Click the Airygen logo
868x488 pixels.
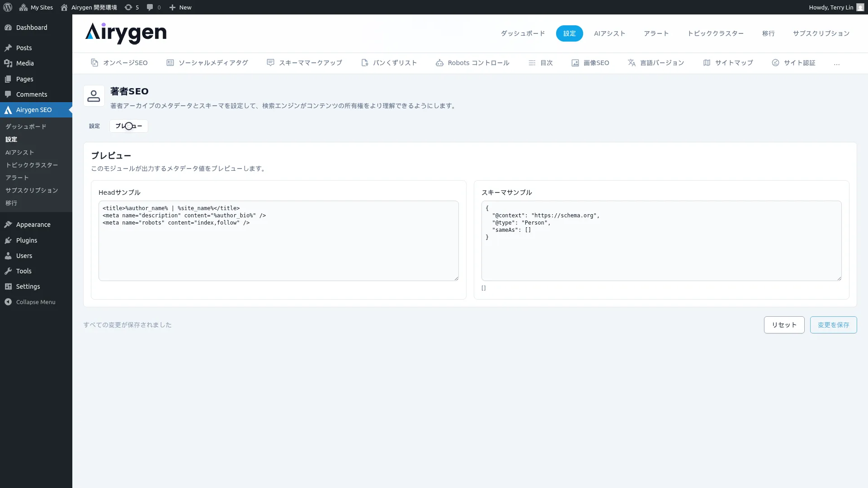click(126, 33)
